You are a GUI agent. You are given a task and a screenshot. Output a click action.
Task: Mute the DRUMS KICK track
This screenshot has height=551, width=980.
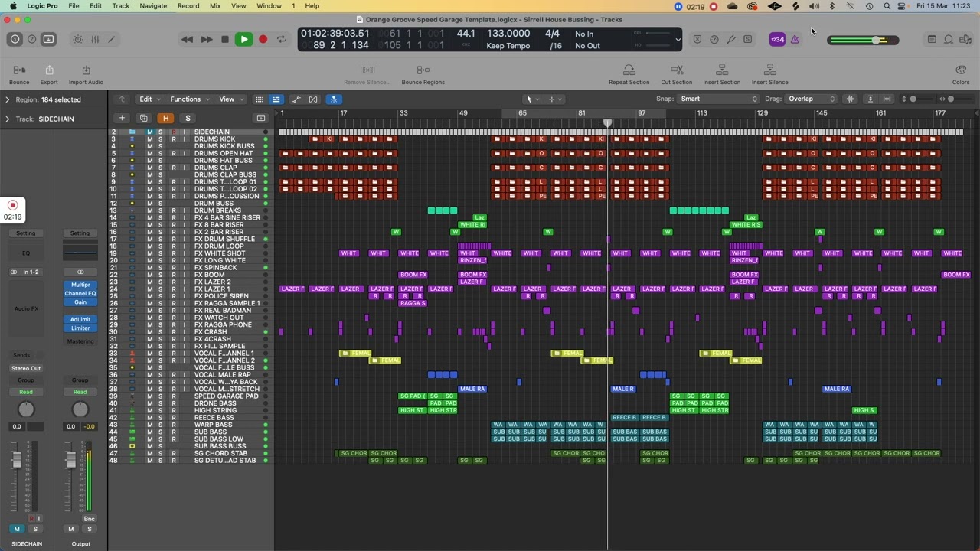point(150,139)
